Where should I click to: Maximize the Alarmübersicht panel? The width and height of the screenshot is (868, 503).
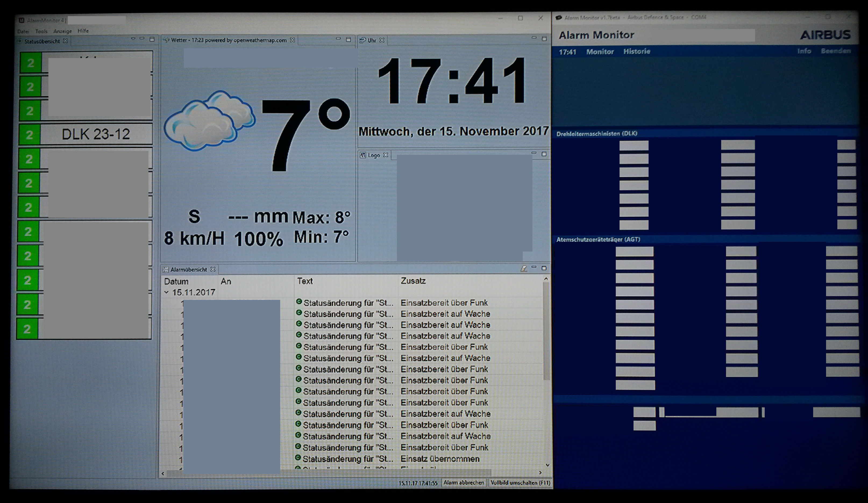pyautogui.click(x=544, y=268)
